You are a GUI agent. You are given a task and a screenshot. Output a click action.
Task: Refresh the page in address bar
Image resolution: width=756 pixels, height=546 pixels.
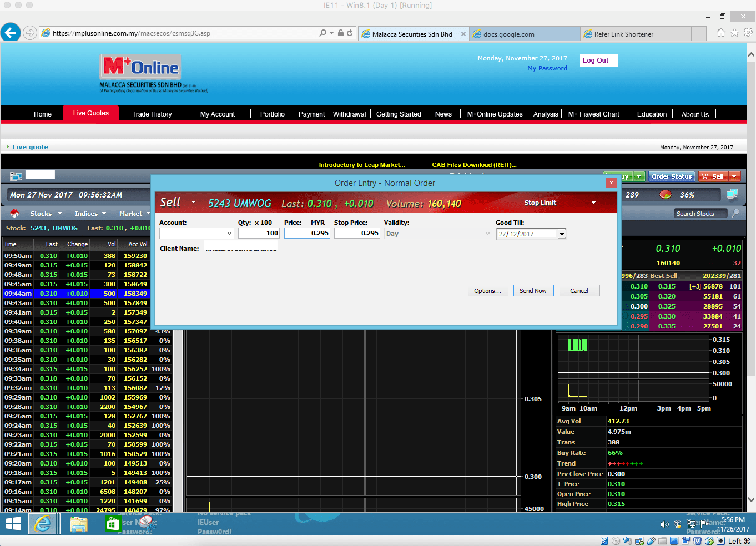point(350,33)
